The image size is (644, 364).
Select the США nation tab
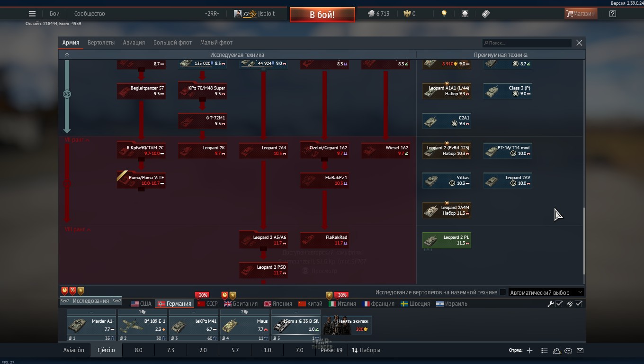click(x=141, y=304)
